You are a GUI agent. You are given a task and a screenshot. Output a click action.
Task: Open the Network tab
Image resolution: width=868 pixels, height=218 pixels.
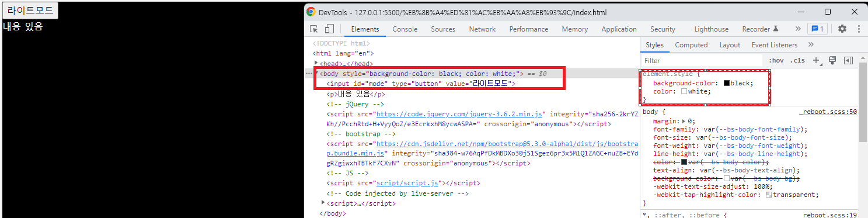pos(482,29)
